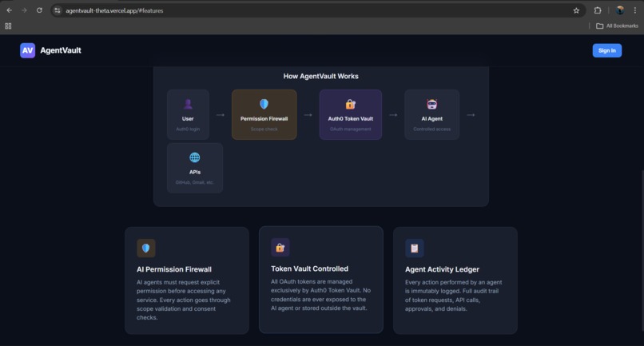Click the clipboard icon on the Agent Activity Ledger card
Image resolution: width=644 pixels, height=346 pixels.
click(x=415, y=249)
